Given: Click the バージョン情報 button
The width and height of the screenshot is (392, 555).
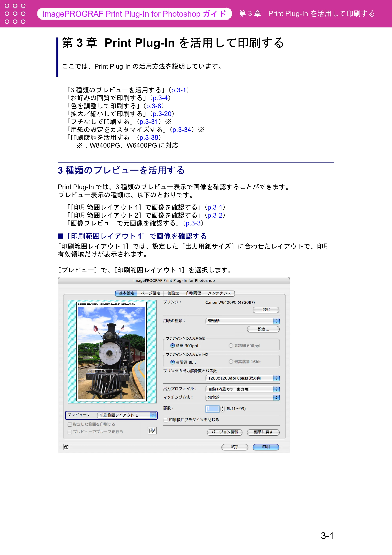Looking at the screenshot, I should (224, 432).
